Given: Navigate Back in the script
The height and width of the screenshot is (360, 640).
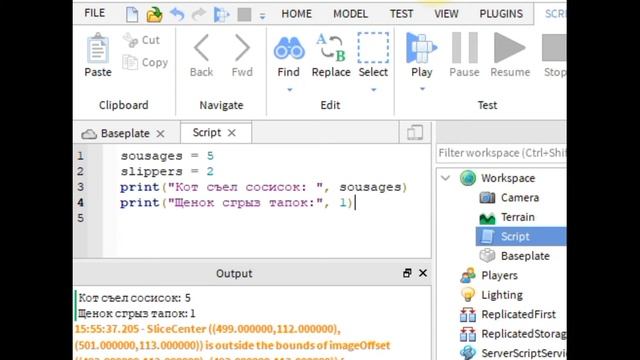Looking at the screenshot, I should point(201,56).
